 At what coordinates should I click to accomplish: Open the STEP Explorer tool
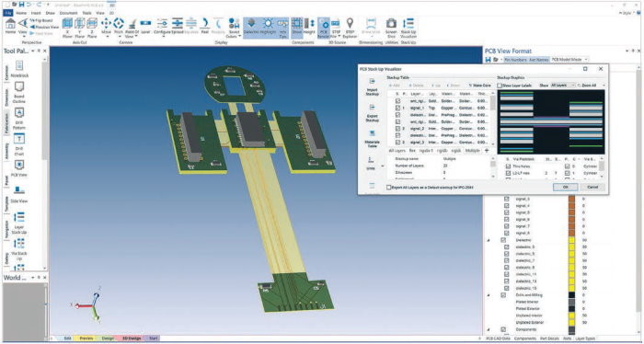(350, 28)
